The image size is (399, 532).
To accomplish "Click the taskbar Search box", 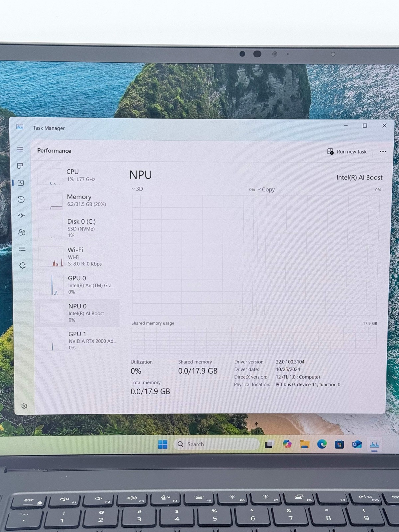I will (x=216, y=444).
